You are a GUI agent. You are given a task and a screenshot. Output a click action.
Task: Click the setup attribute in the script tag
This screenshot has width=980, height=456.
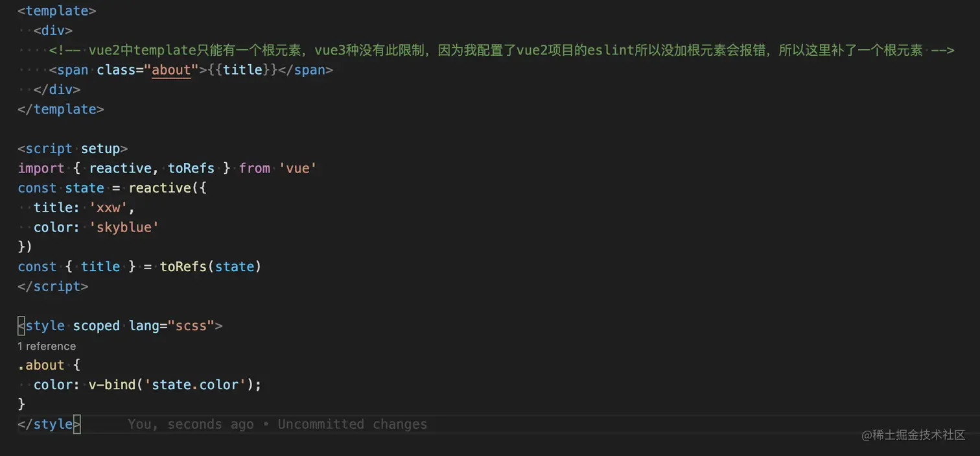tap(100, 149)
